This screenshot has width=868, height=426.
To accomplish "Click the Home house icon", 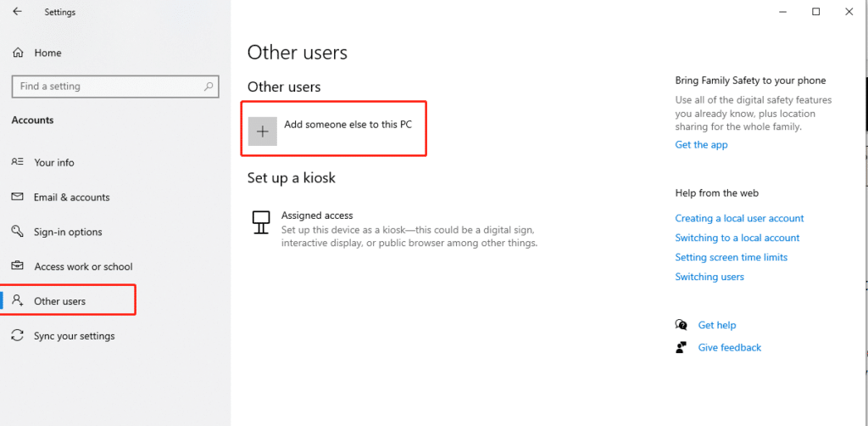I will [x=19, y=53].
